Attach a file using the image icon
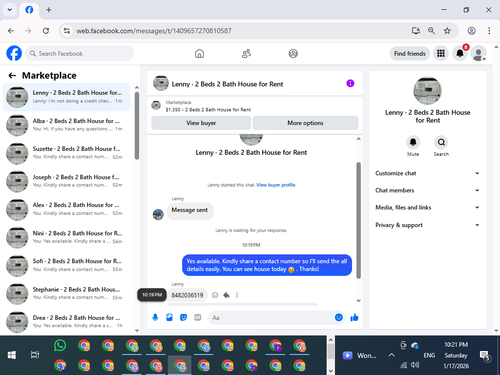This screenshot has height=375, width=500. coord(169,317)
